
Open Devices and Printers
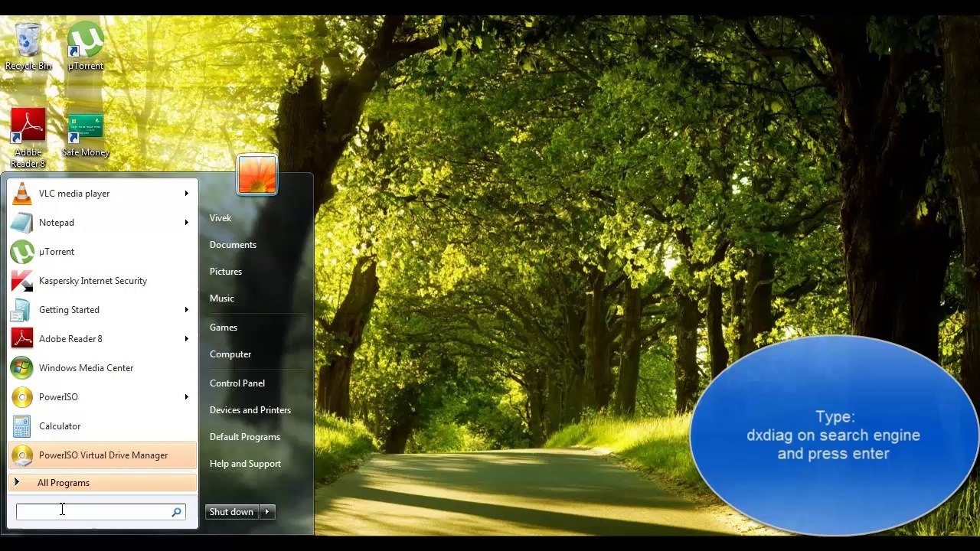[250, 410]
